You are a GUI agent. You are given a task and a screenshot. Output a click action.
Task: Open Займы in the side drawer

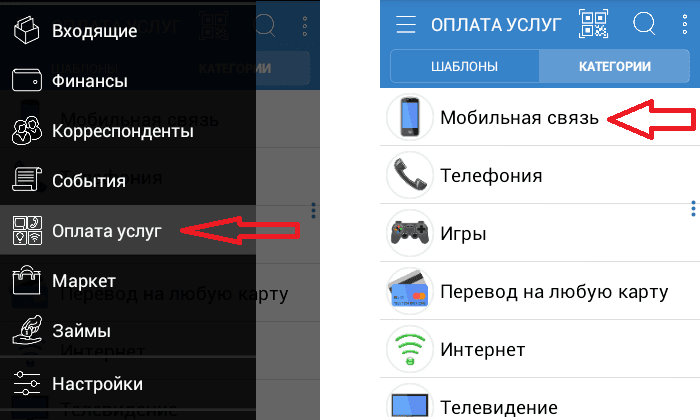(x=128, y=331)
